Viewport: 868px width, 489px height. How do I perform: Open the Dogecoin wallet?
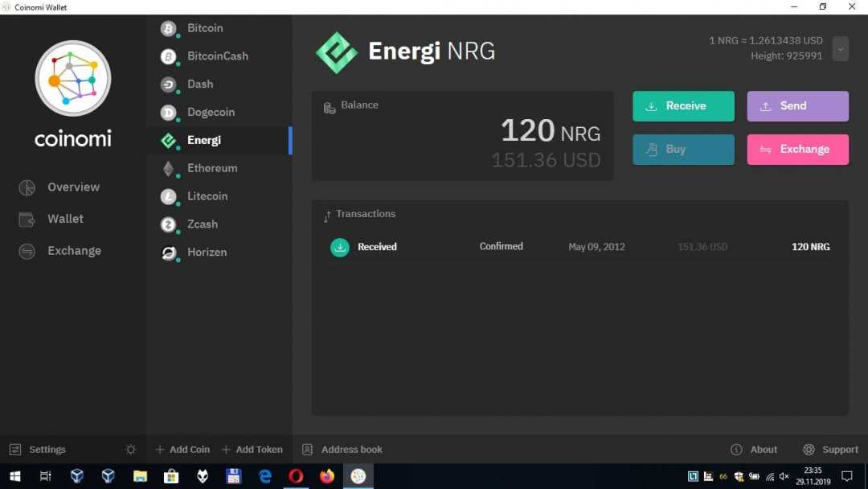click(212, 112)
